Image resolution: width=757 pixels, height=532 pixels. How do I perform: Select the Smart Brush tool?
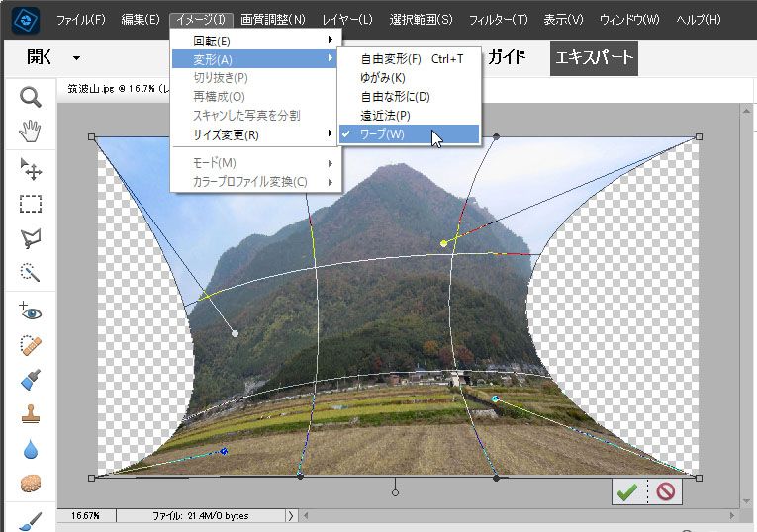[31, 379]
